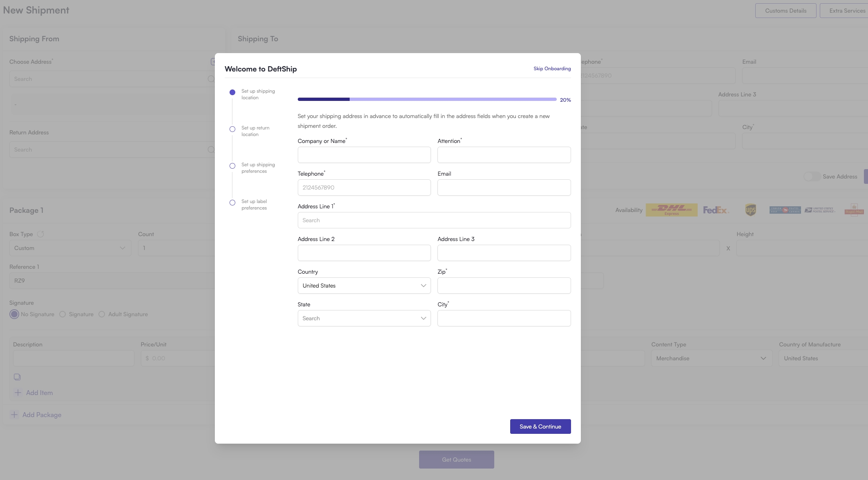Click the Get Quotes button

pyautogui.click(x=456, y=460)
